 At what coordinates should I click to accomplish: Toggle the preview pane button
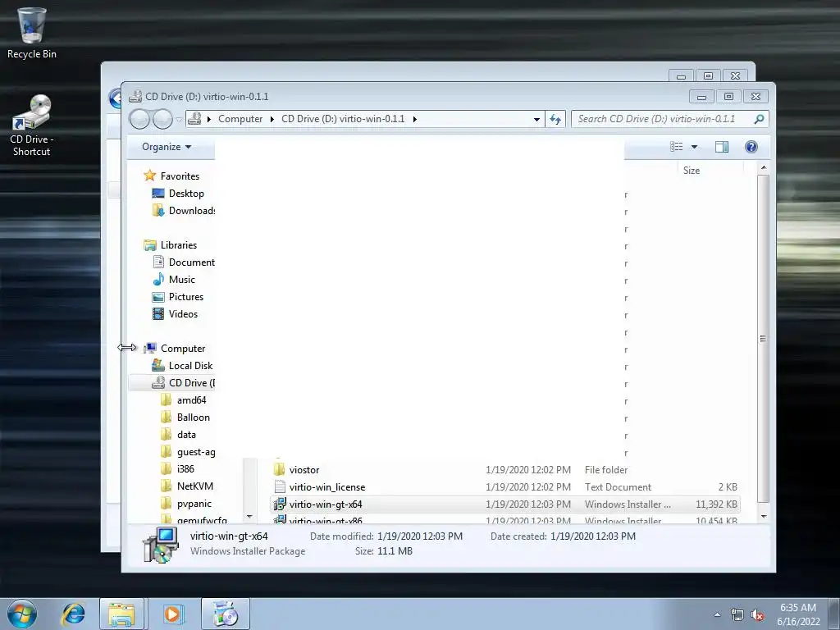coord(722,147)
